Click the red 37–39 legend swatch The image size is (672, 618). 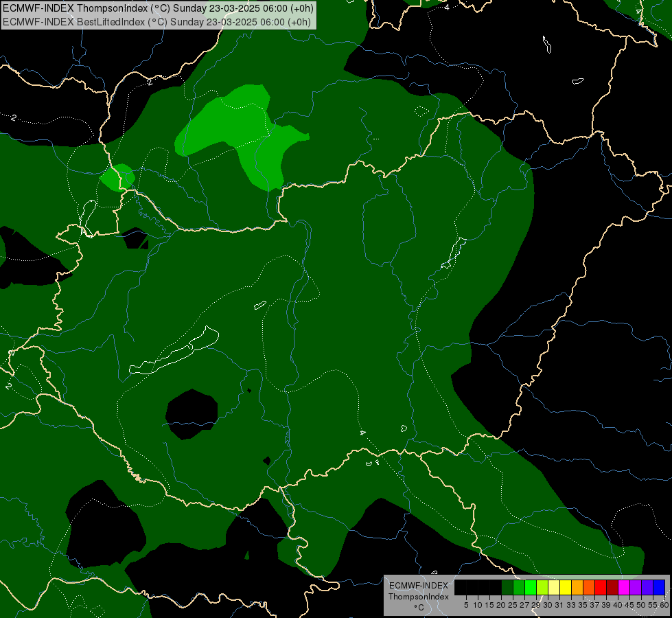601,587
